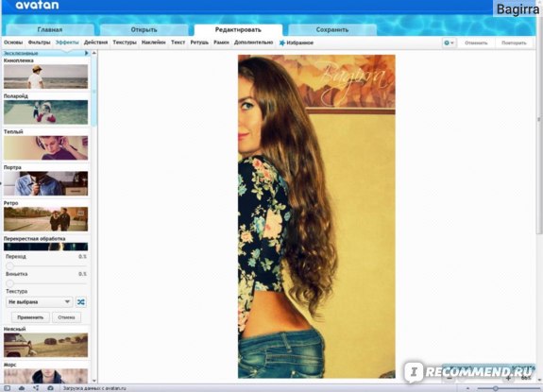Screen dimensions: 543x392
Task: Select the Полароид effect thumbnail
Action: pos(45,112)
